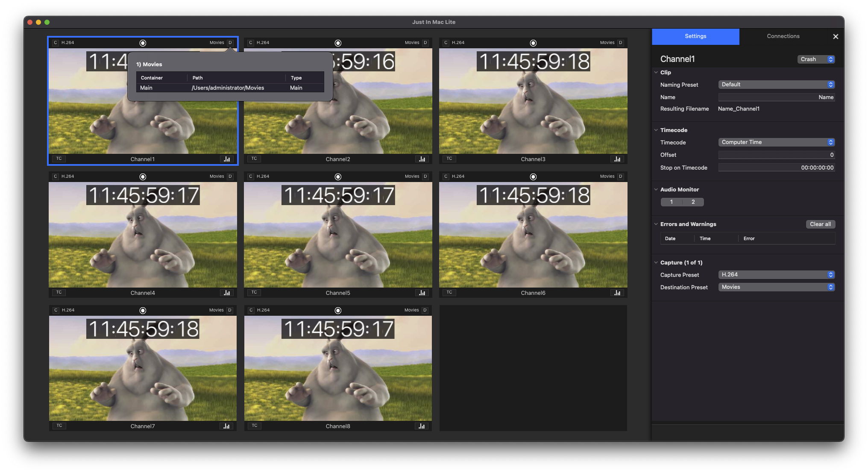This screenshot has width=868, height=473.
Task: Click the record button on Channel1
Action: (143, 43)
